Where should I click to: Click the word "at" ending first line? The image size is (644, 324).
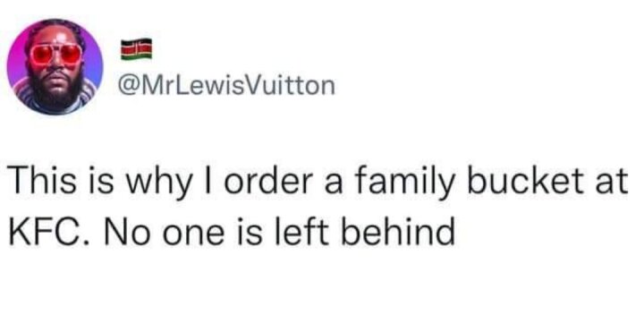click(614, 183)
